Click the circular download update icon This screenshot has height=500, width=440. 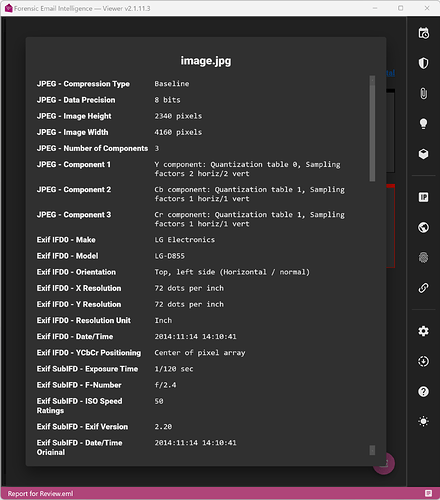[423, 361]
